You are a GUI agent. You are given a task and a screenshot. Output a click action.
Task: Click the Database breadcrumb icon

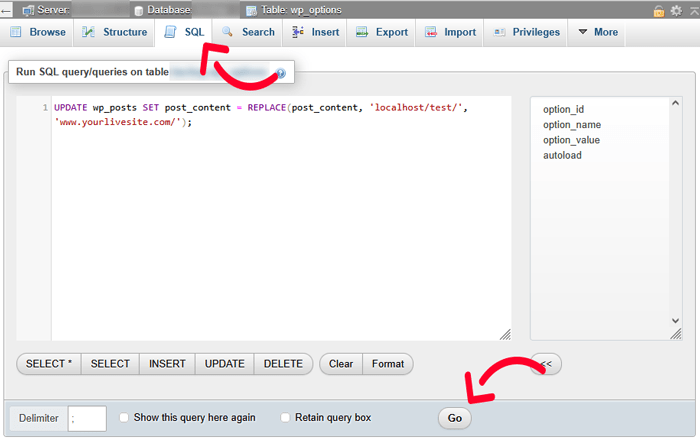138,10
